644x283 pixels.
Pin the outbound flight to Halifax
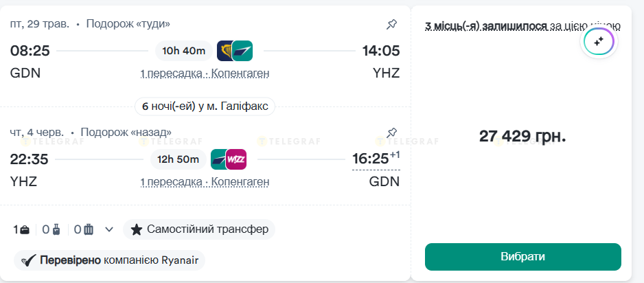(x=391, y=25)
